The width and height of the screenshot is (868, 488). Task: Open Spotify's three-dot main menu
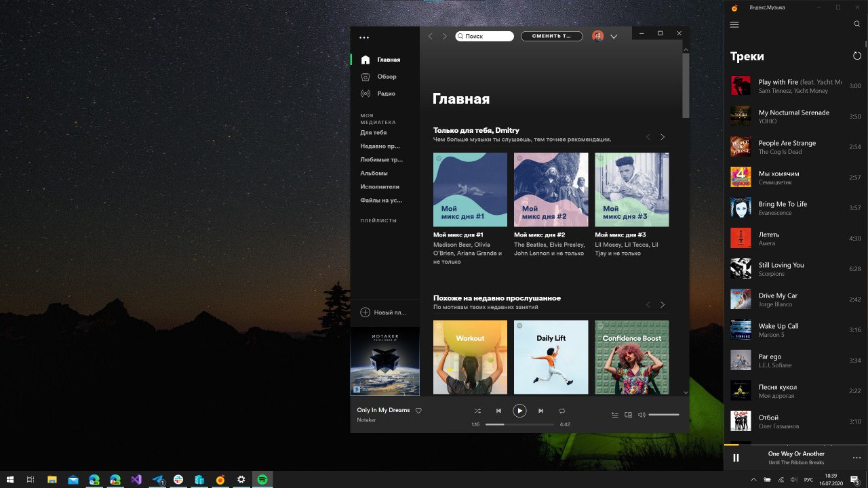tap(364, 38)
